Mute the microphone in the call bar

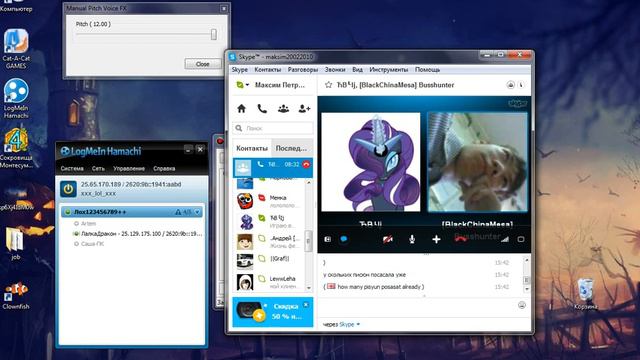pyautogui.click(x=412, y=239)
